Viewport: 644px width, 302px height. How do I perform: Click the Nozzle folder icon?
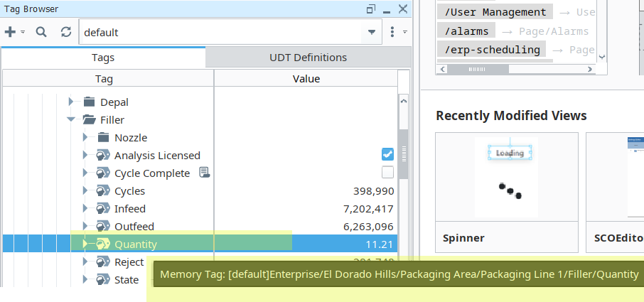point(104,138)
